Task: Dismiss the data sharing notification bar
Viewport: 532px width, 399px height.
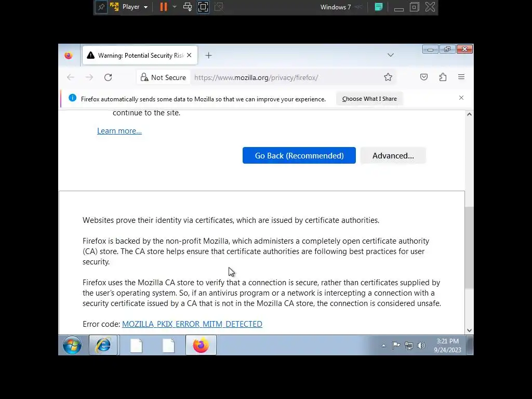Action: click(461, 98)
